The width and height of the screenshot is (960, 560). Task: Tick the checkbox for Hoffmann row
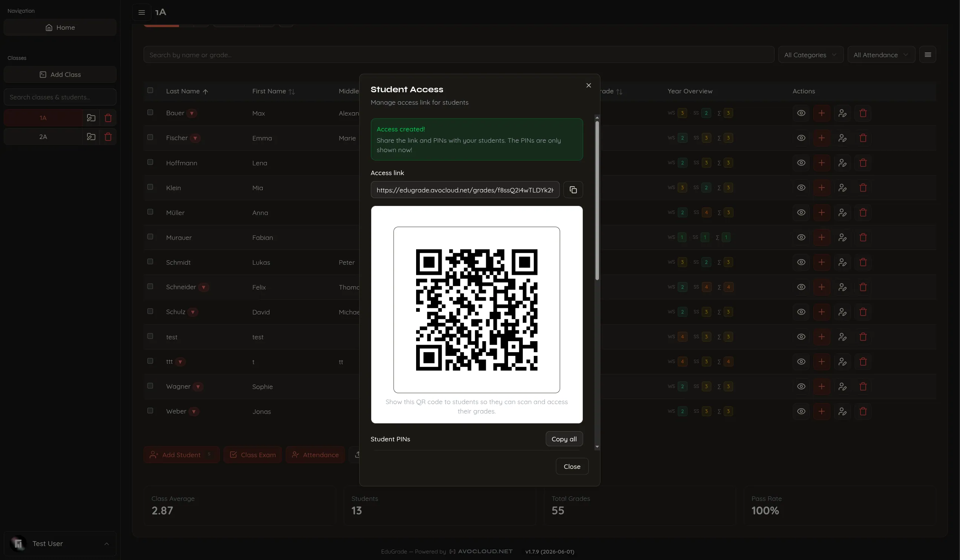150,162
